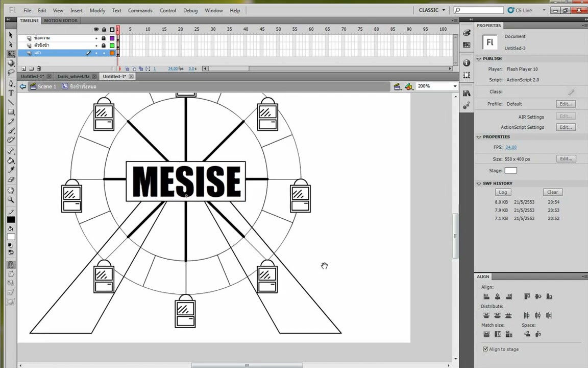
Task: Click Align left edge icon in Align panel
Action: point(486,296)
